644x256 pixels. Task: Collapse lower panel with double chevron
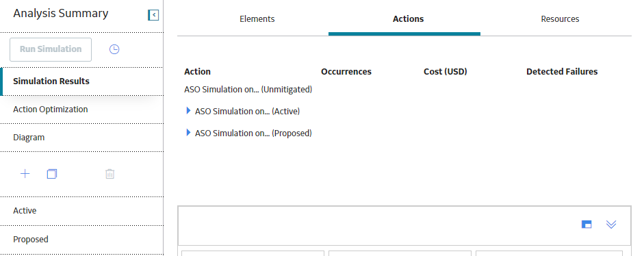point(611,225)
